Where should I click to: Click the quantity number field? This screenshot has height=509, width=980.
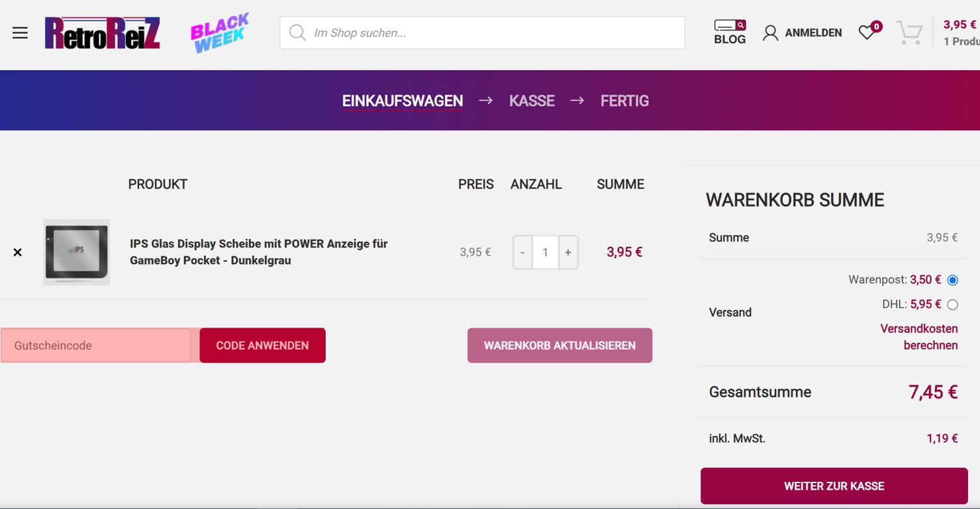[x=546, y=252]
